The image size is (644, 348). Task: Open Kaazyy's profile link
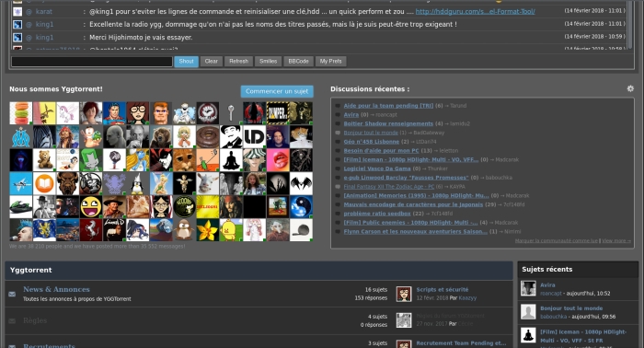[x=467, y=298]
